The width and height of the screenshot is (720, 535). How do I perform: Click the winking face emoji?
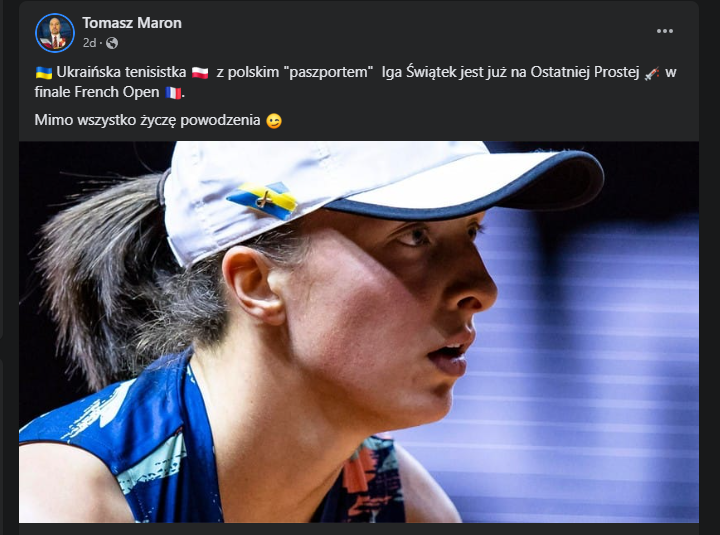274,121
